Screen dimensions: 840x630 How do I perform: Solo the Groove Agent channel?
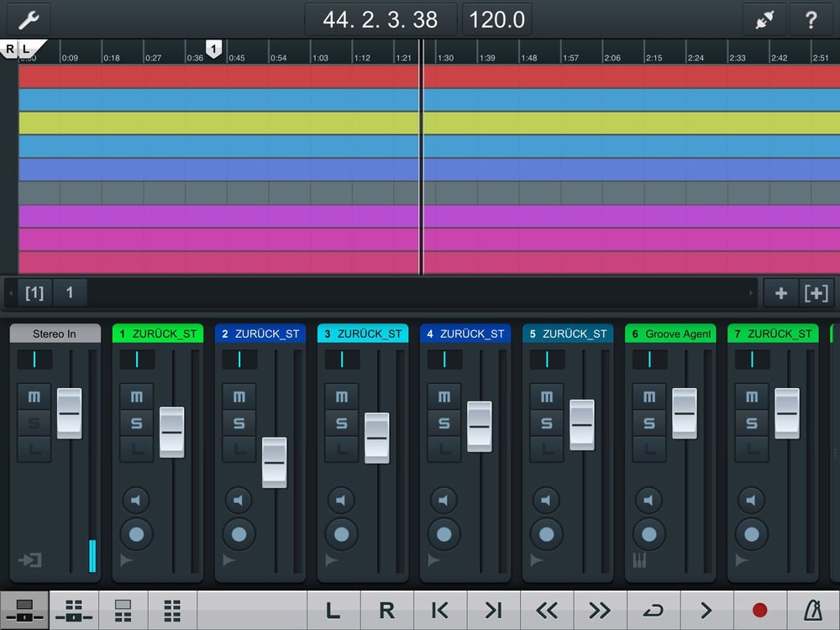(x=649, y=423)
